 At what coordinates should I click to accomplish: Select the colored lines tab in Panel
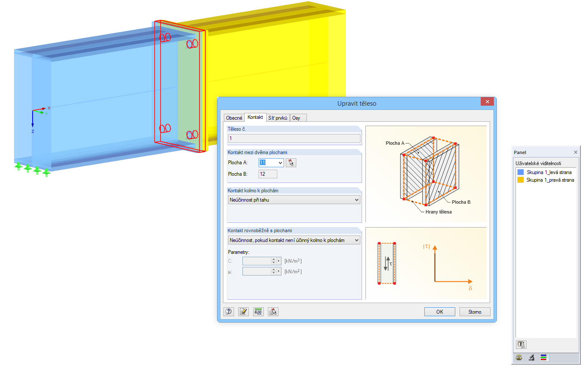pyautogui.click(x=544, y=358)
